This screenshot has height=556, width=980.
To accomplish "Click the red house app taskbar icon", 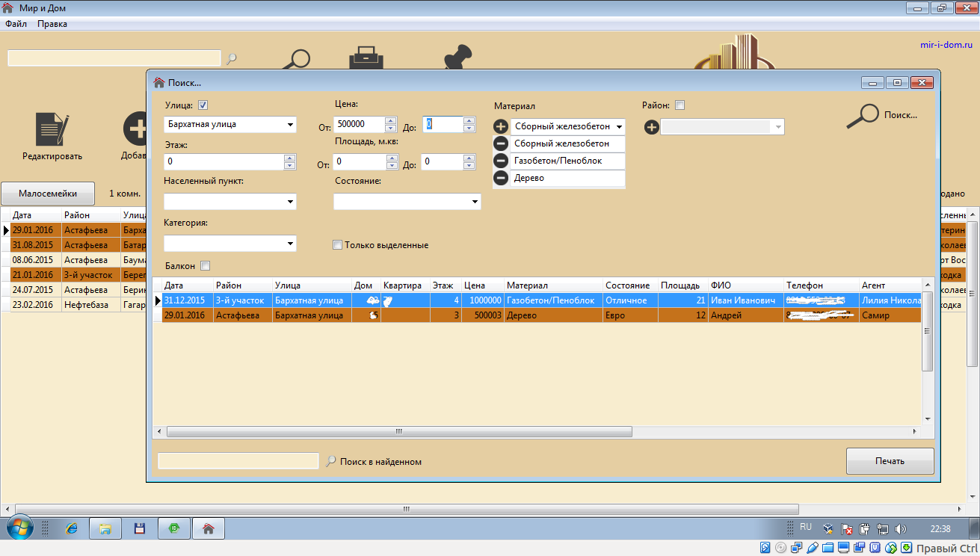I will pos(209,528).
